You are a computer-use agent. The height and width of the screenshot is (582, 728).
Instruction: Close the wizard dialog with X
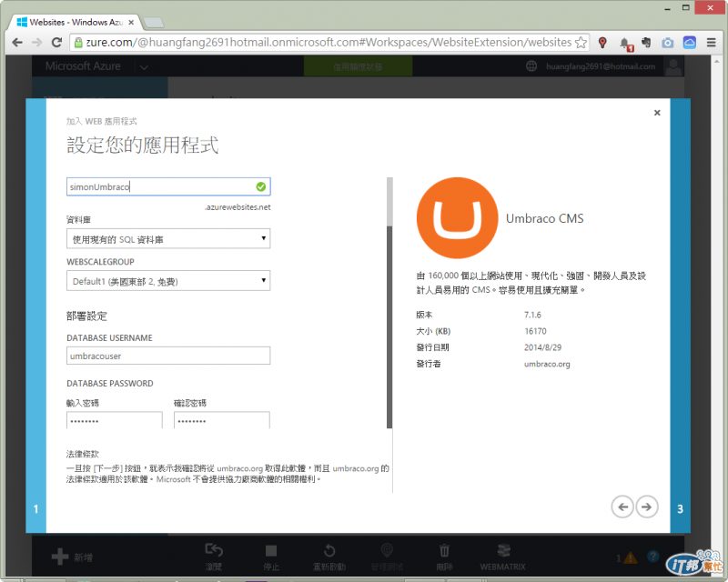(657, 113)
